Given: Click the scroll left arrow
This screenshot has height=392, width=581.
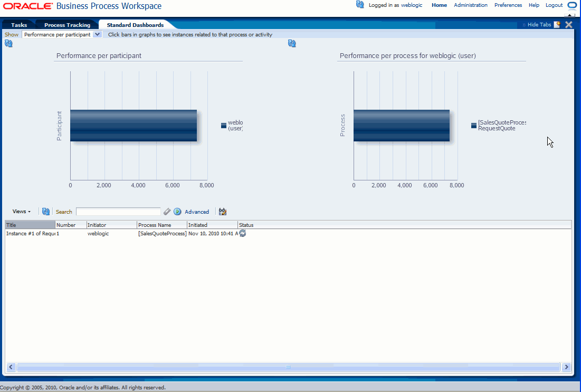Looking at the screenshot, I should (11, 367).
